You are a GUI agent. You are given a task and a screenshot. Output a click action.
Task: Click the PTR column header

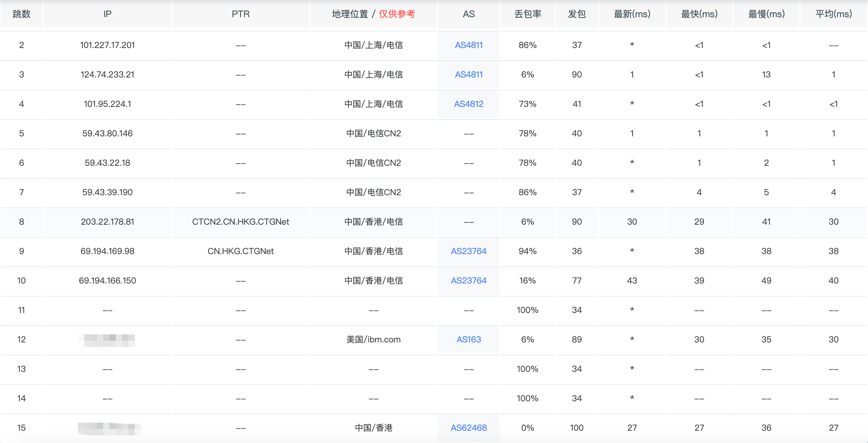(240, 14)
